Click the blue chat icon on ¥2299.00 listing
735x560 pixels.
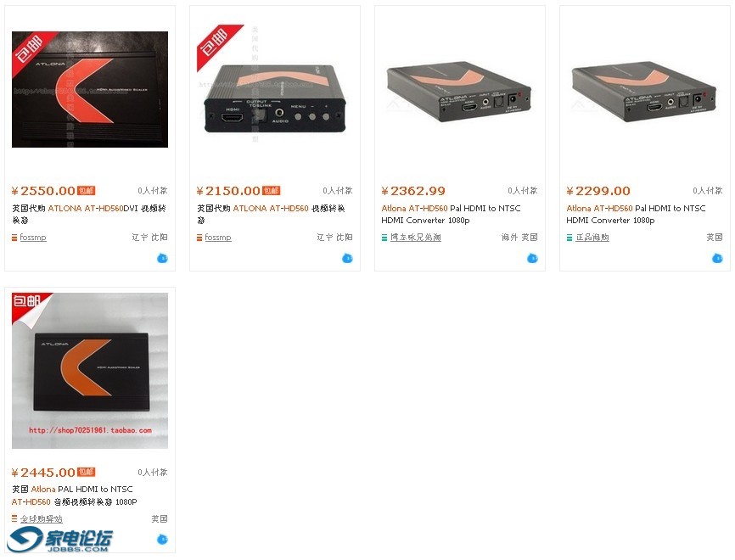(x=717, y=258)
